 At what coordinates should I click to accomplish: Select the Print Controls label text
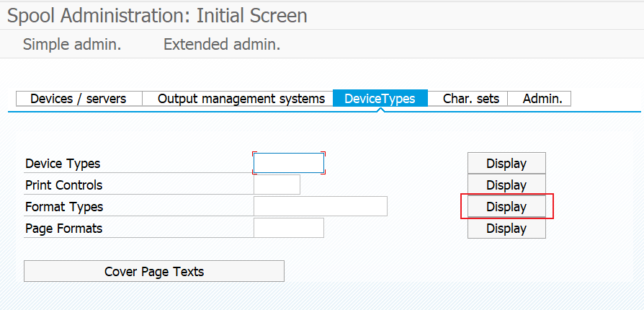coord(63,185)
